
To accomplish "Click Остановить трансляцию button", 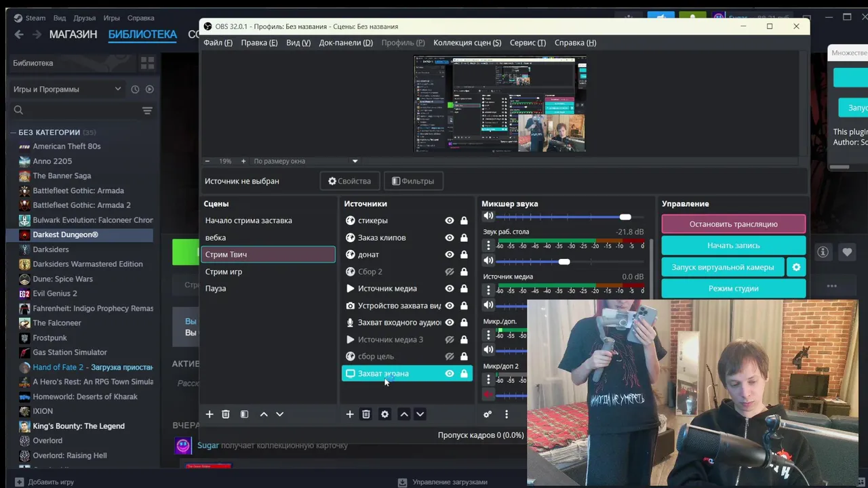I will click(x=734, y=224).
